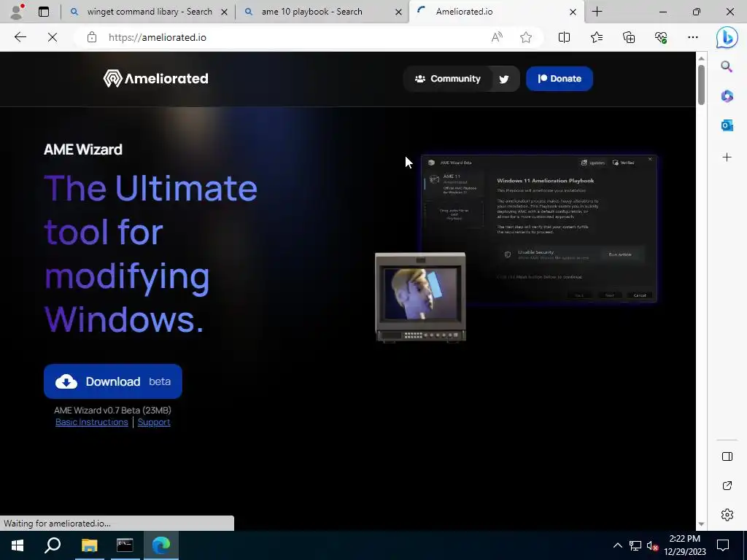Open Browser essentials heart icon
747x560 pixels.
[661, 37]
